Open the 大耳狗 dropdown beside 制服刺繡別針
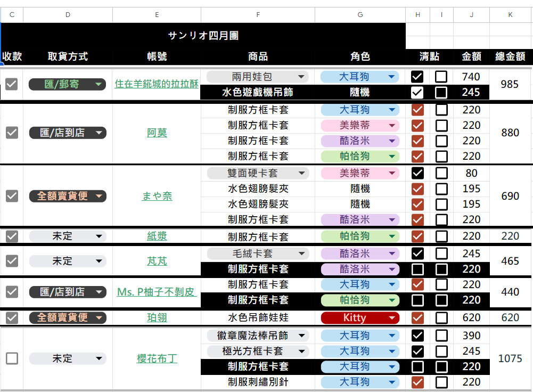 (x=360, y=382)
